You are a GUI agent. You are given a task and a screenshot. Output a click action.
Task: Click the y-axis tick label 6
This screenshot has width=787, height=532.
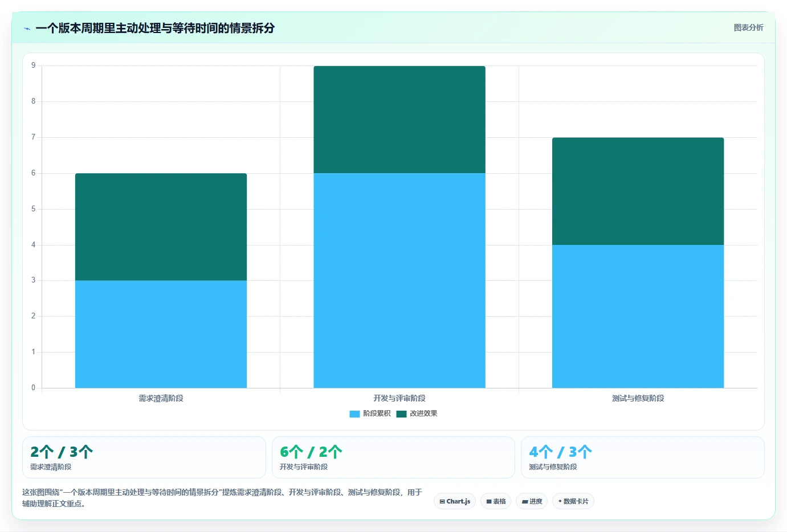[33, 173]
